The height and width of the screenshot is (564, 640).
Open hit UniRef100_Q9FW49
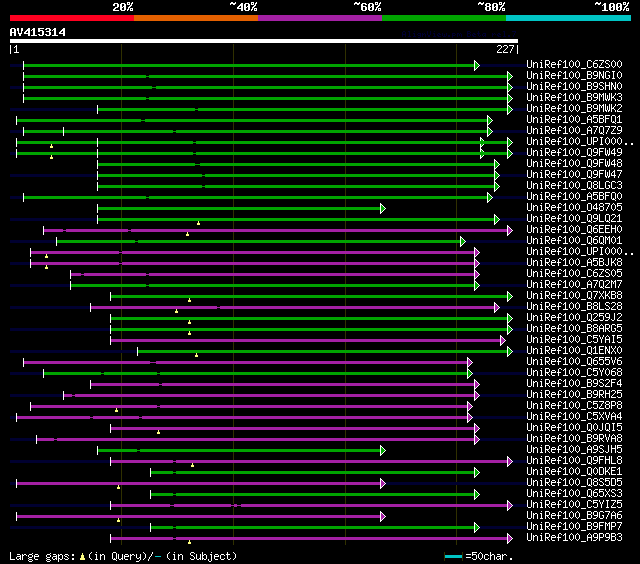574,152
